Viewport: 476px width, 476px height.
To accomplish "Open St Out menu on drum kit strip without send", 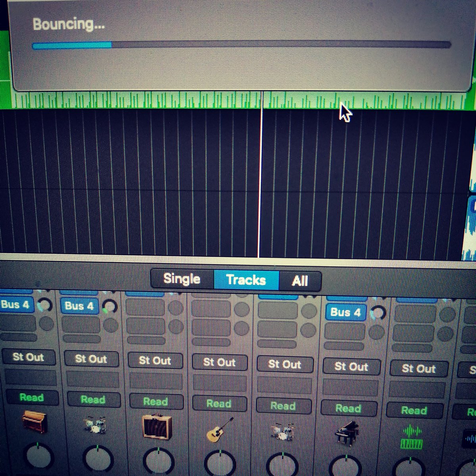I will [284, 364].
